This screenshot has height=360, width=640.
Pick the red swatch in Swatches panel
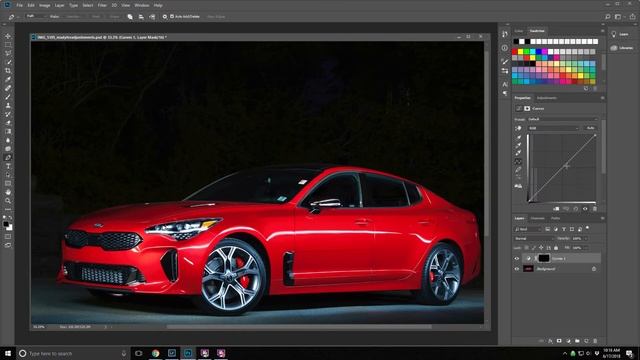point(515,52)
